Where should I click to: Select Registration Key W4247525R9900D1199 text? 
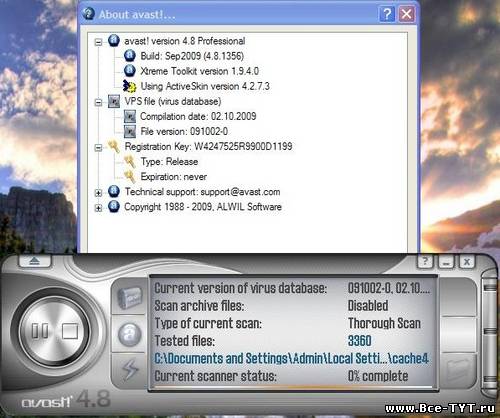tap(208, 147)
